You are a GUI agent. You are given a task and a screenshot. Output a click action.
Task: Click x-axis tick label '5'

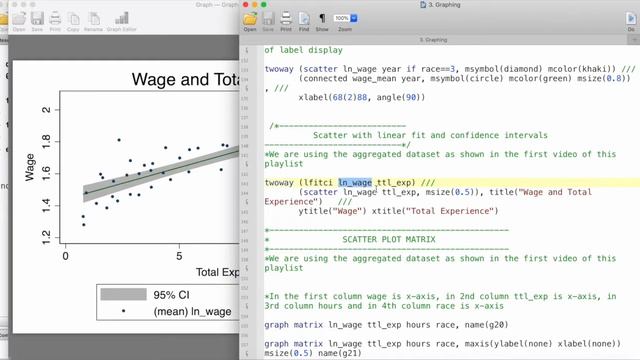(179, 256)
